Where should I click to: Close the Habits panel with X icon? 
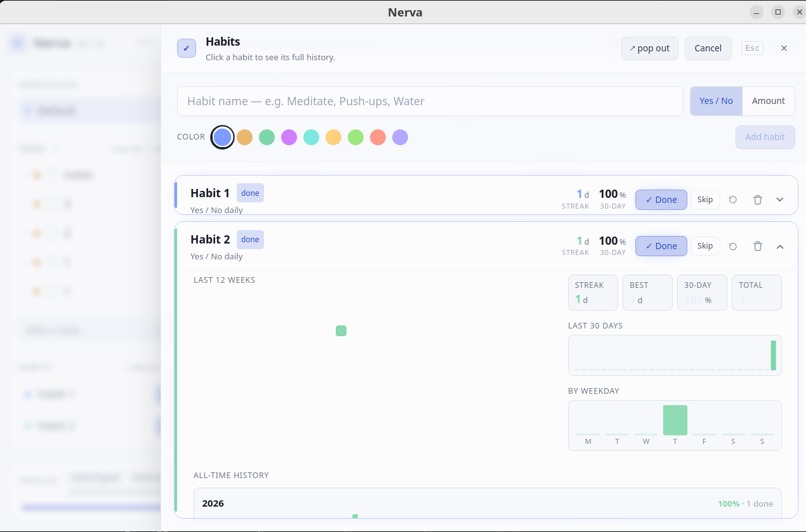coord(784,48)
